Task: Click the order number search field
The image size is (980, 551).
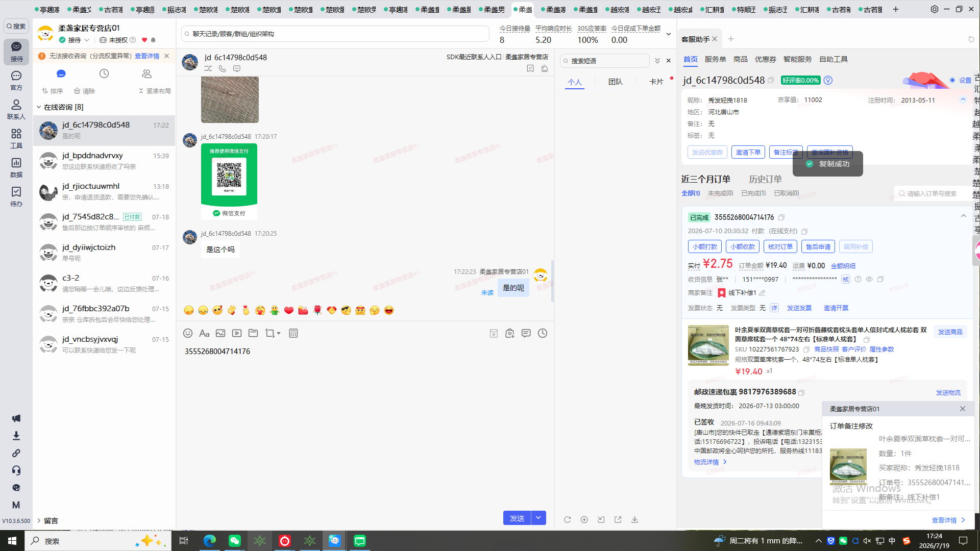Action: [933, 193]
